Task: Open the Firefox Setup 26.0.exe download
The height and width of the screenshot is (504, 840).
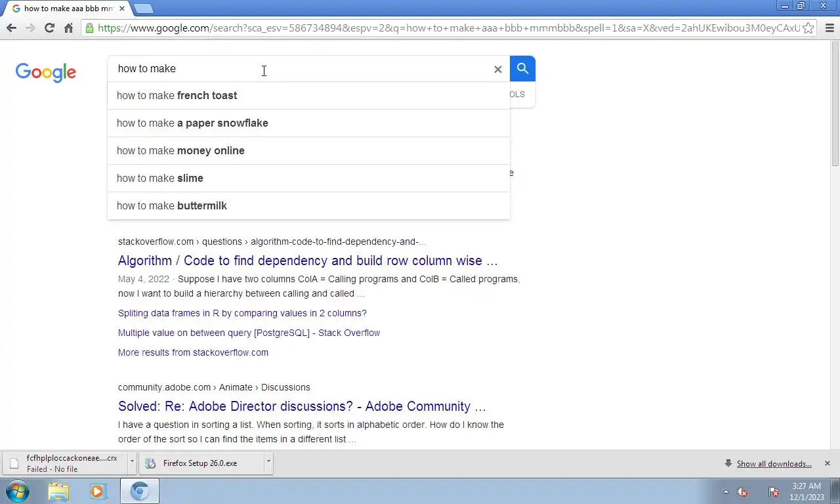Action: point(200,463)
